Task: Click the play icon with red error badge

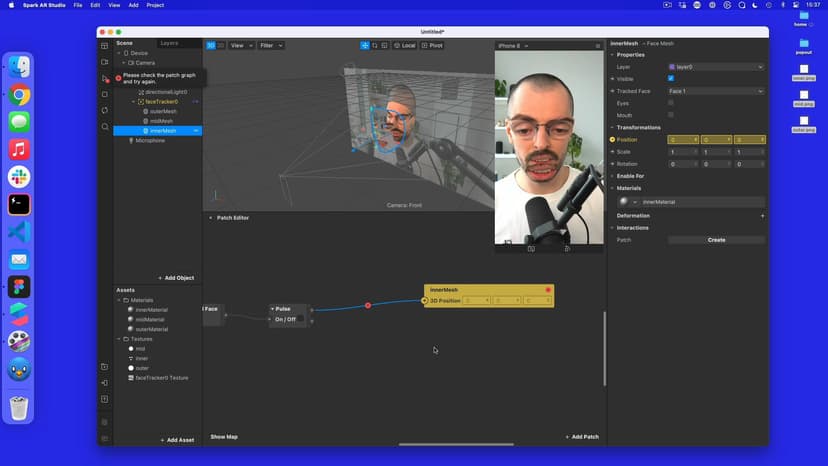Action: point(105,79)
